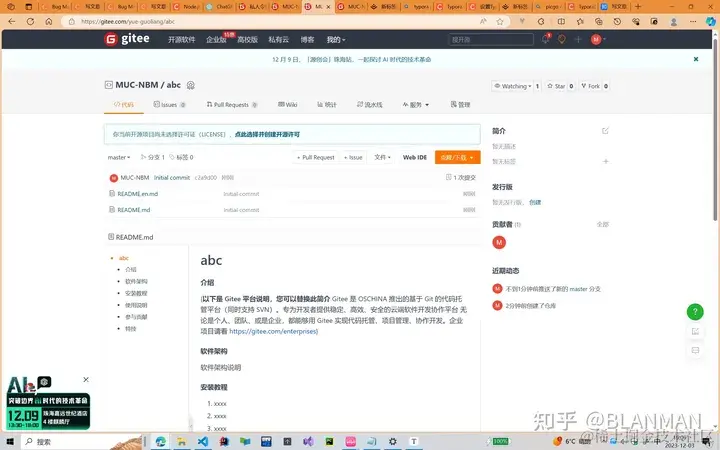Open the Windows Start menu

click(x=10, y=442)
